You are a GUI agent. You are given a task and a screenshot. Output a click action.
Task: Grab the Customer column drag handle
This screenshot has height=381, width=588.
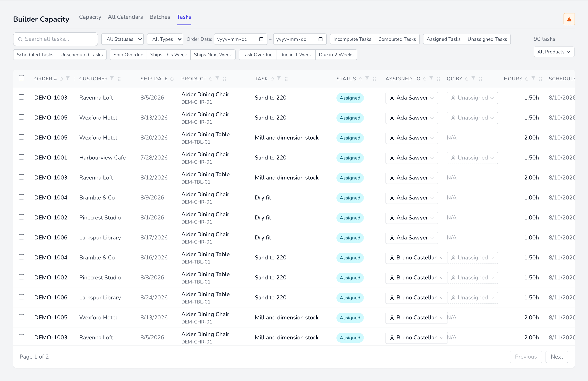pos(119,79)
